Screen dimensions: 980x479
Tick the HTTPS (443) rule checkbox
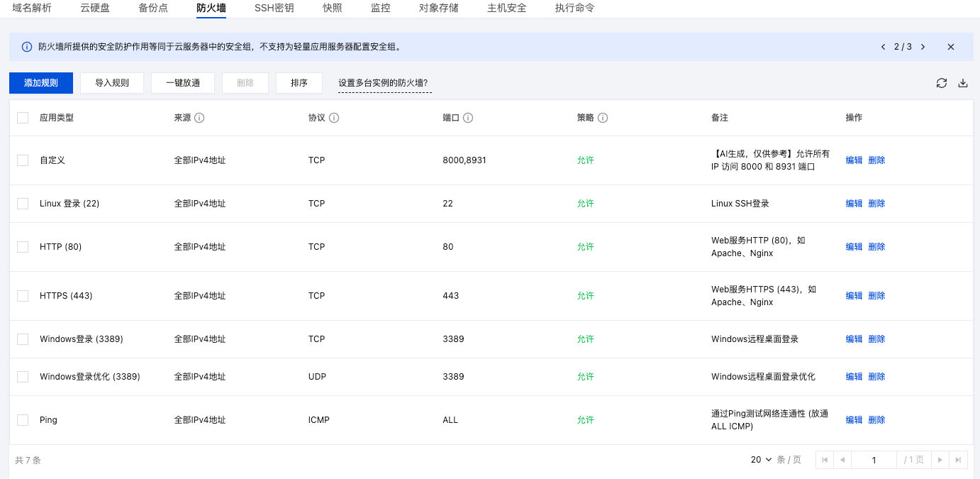(x=23, y=296)
